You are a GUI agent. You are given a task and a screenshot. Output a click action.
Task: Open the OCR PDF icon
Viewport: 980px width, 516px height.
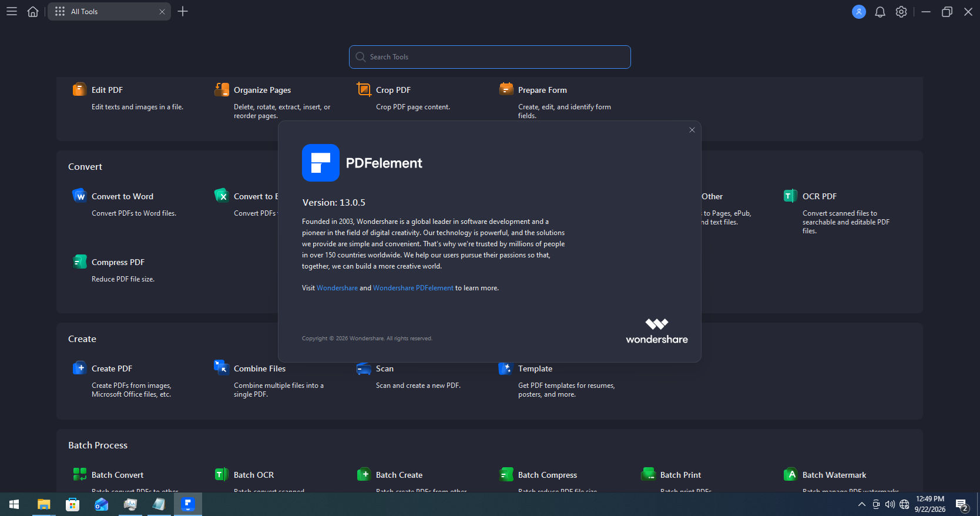(x=790, y=196)
